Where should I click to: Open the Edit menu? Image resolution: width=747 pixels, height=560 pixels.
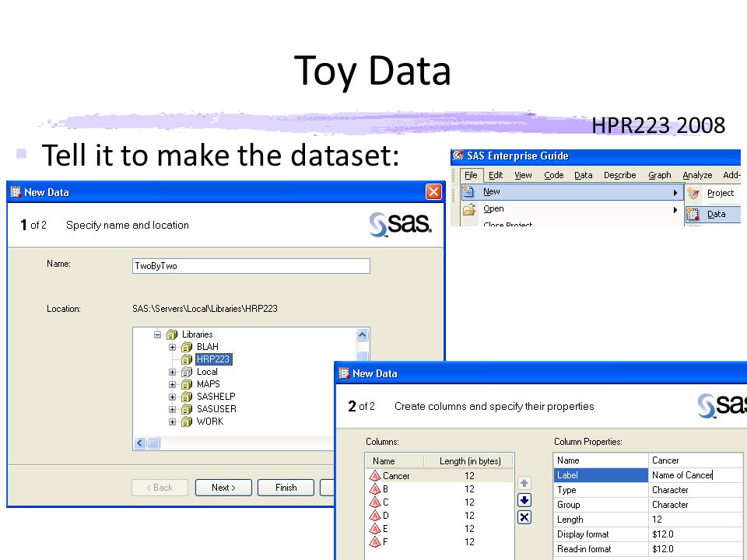pyautogui.click(x=496, y=175)
